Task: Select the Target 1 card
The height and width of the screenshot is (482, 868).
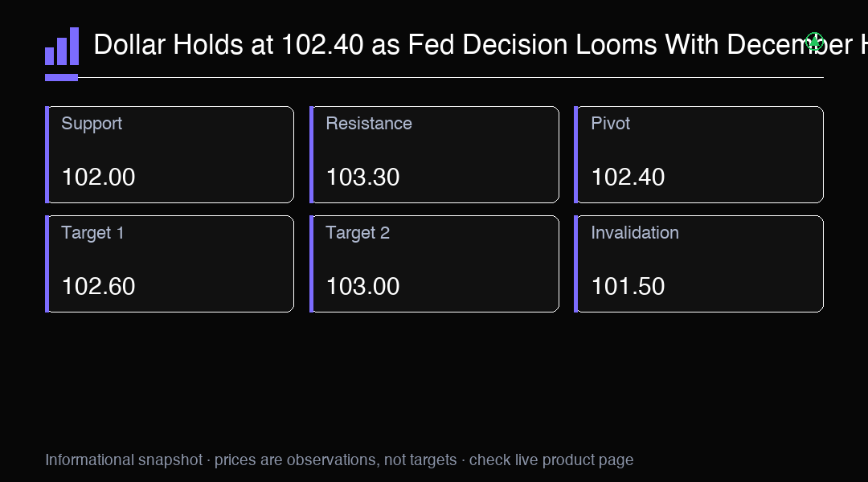Action: point(170,264)
